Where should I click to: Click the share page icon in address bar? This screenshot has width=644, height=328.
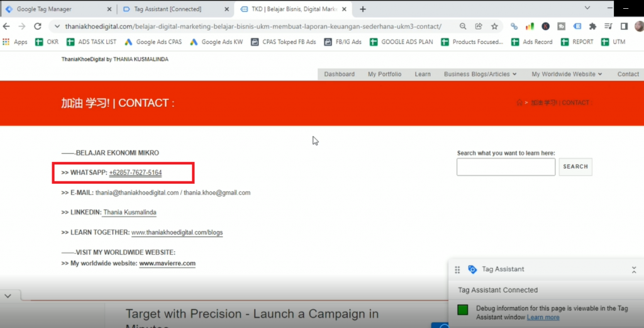point(479,26)
